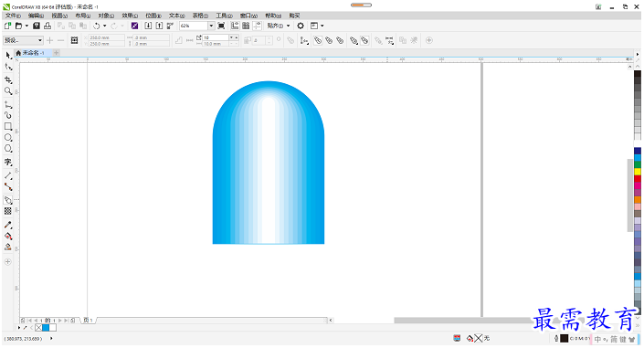The width and height of the screenshot is (644, 348).
Task: Select the Connector tool with red nodes
Action: (x=8, y=187)
